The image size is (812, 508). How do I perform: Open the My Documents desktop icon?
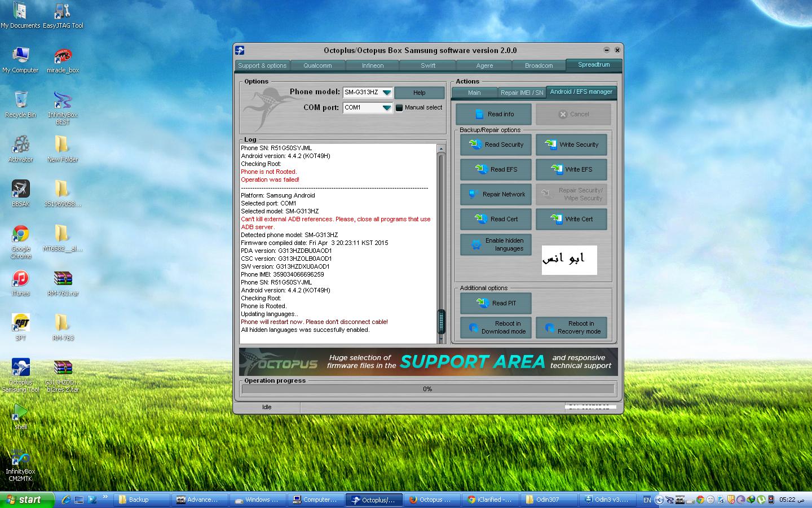(20, 16)
